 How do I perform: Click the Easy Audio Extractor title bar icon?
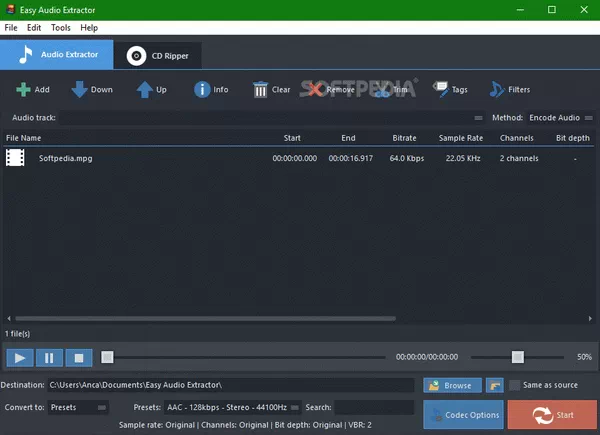point(10,9)
